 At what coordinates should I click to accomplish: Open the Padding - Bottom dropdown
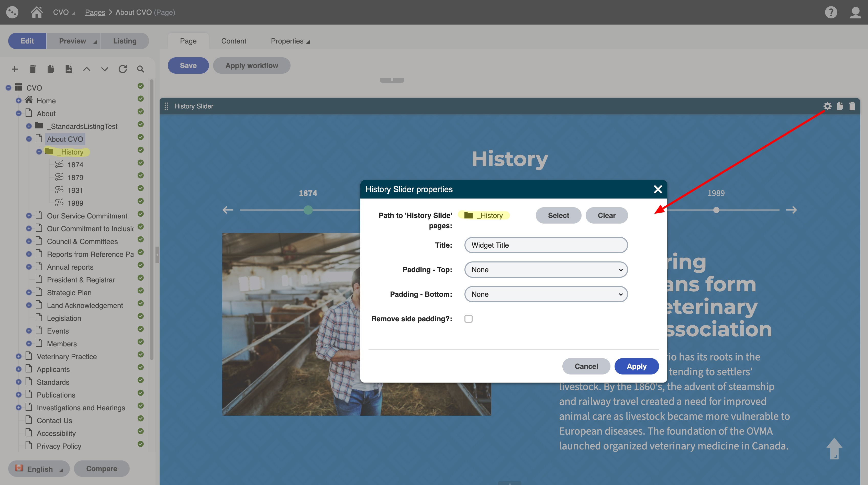pos(546,294)
